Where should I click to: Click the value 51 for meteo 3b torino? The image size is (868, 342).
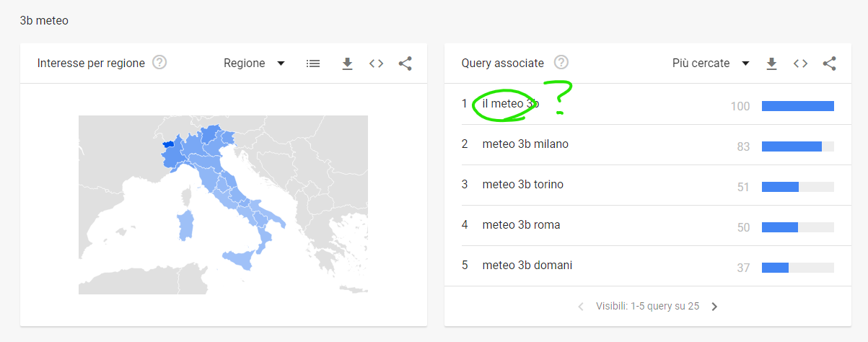click(743, 187)
